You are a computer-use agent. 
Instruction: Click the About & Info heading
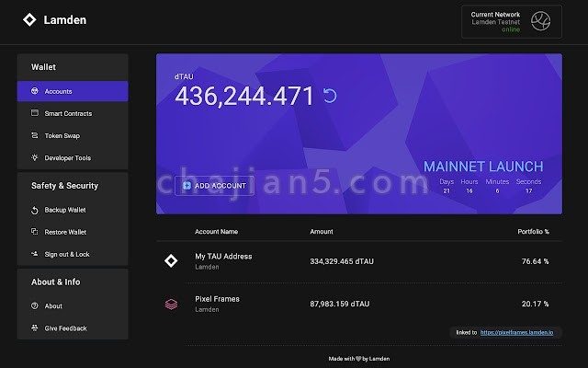tap(56, 282)
